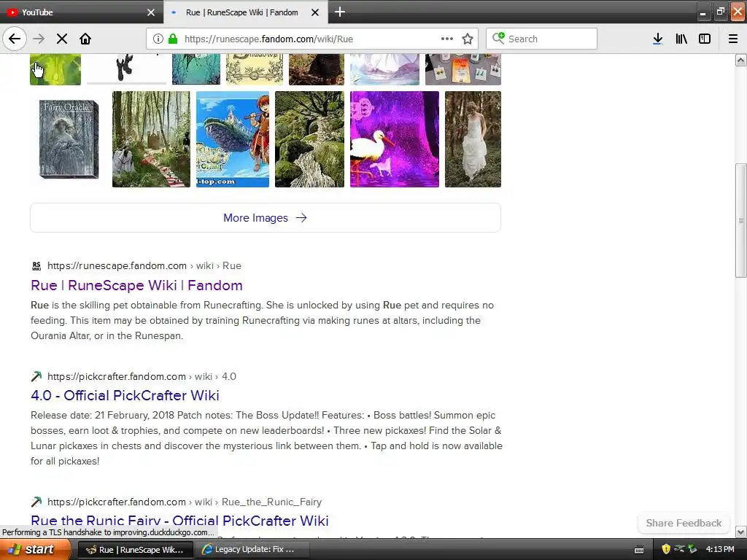Open the woman in white dress image
Image resolution: width=747 pixels, height=560 pixels.
coord(473,139)
